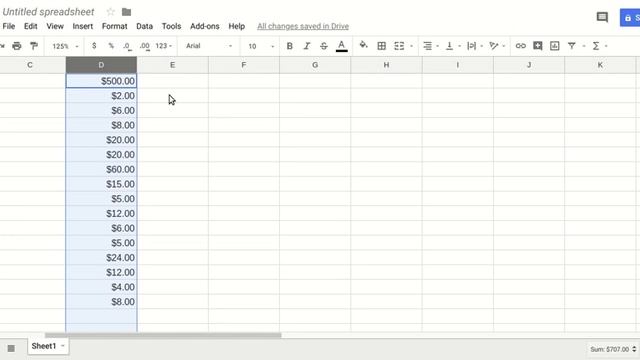Insert a comment from the toolbar

[x=538, y=46]
